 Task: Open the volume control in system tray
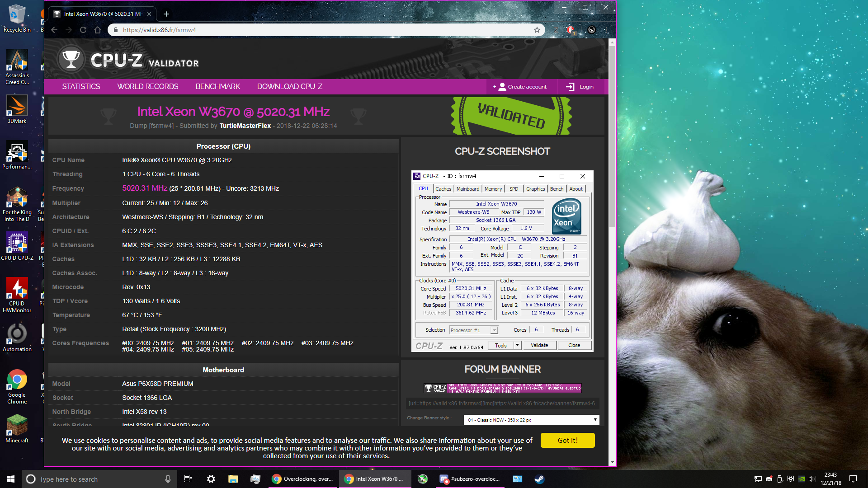812,479
